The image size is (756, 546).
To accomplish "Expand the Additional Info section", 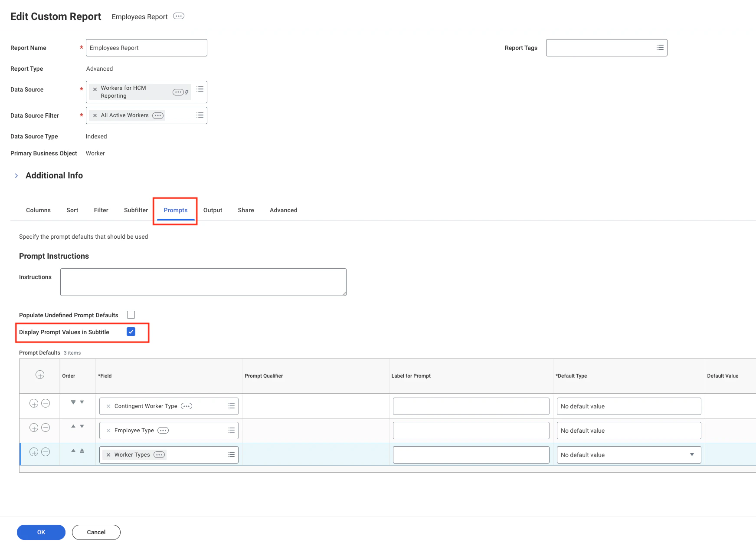I will [16, 176].
